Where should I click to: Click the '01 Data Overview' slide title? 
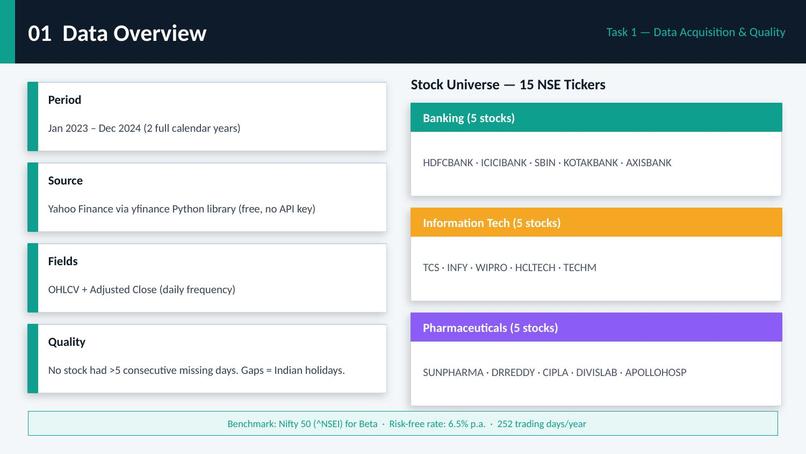click(x=117, y=33)
